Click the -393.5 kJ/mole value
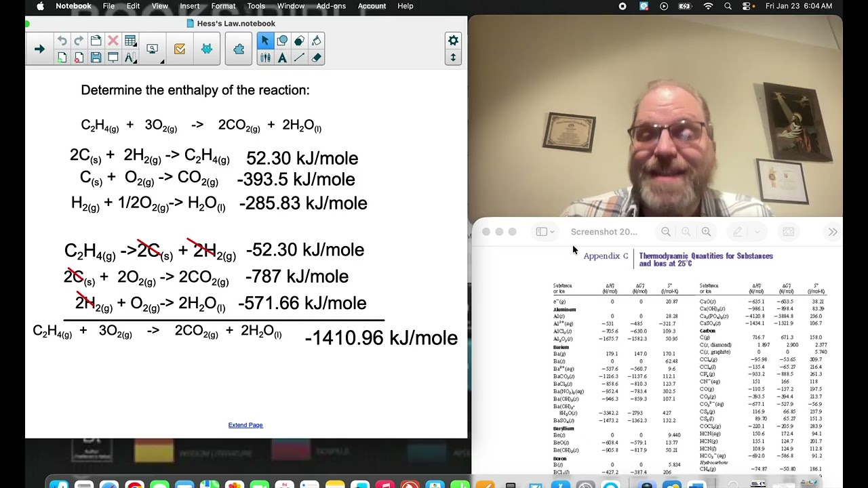 (x=296, y=180)
